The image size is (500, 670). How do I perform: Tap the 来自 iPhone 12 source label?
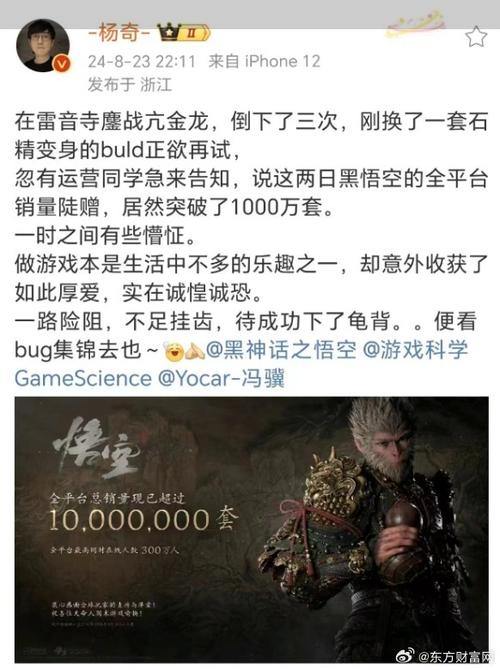pos(264,62)
